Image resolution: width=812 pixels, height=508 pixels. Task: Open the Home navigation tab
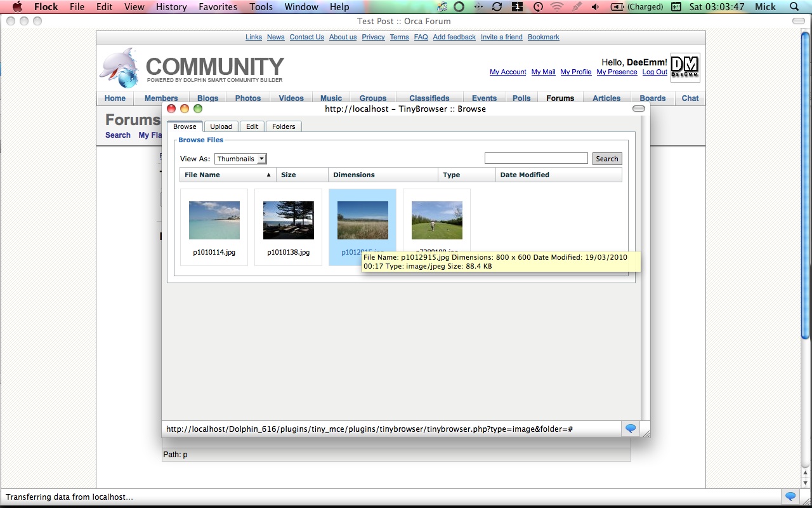pyautogui.click(x=115, y=98)
